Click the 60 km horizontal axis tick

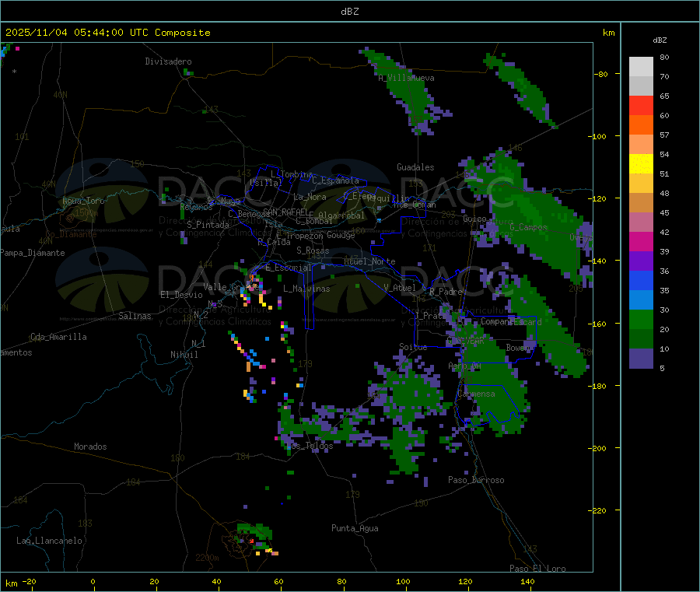tap(278, 581)
